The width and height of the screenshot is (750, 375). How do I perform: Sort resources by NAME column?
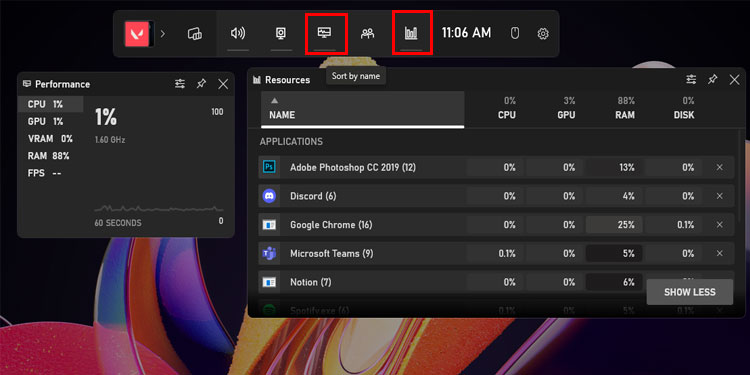[x=363, y=110]
